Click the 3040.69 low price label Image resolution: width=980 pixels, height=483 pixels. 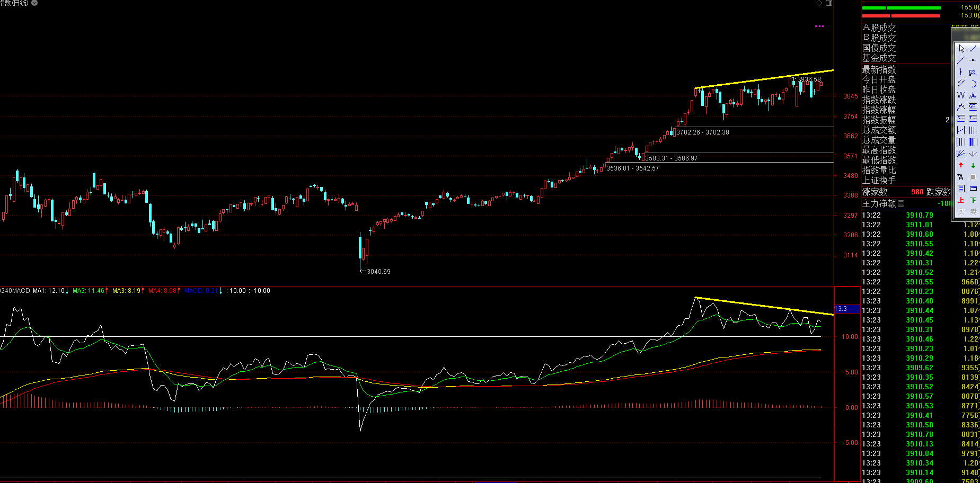coord(378,272)
